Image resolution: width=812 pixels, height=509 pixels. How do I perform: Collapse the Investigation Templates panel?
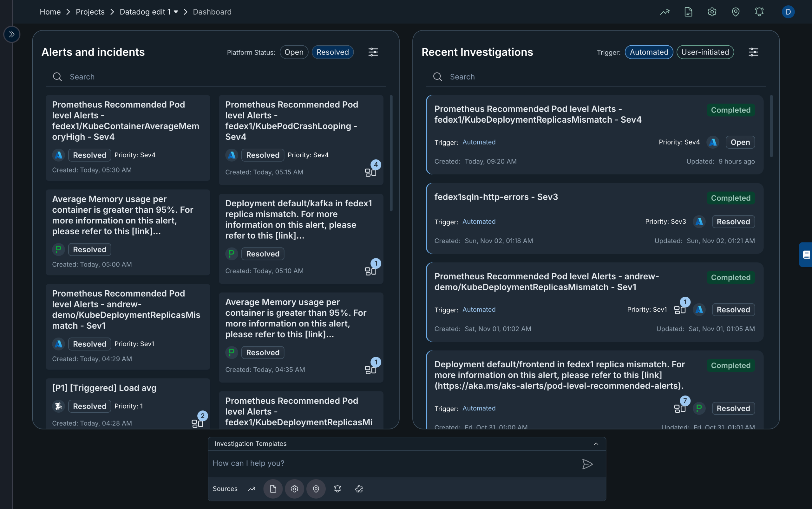[596, 444]
